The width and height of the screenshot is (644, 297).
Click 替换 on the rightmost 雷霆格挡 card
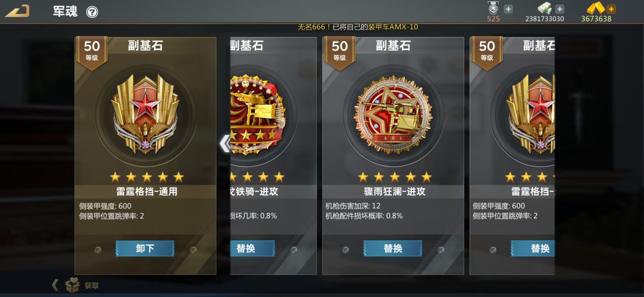533,249
